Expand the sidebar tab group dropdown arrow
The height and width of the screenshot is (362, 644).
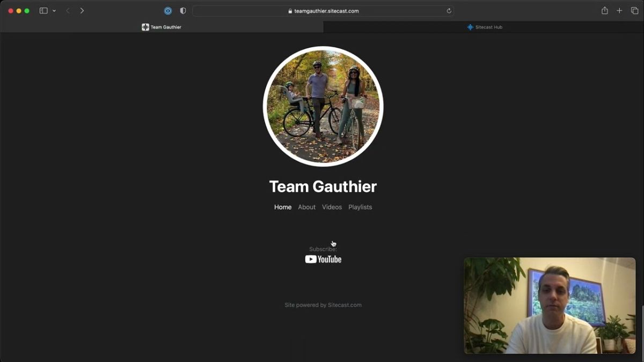[x=54, y=11]
